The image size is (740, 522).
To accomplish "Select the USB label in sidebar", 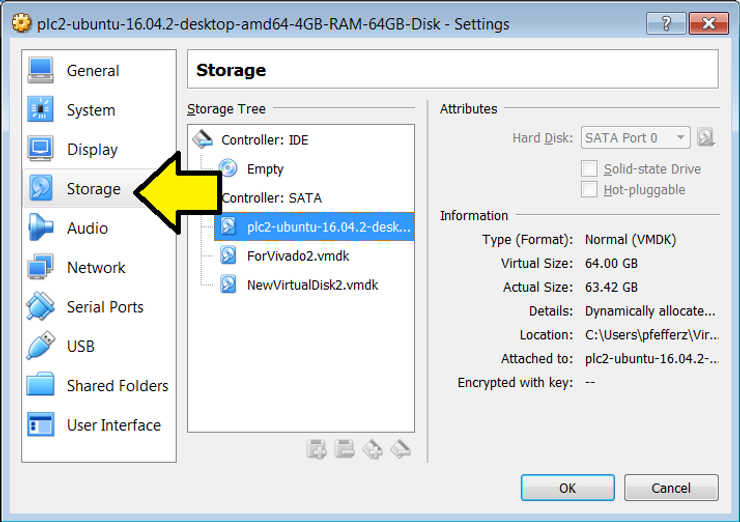I will coord(81,346).
